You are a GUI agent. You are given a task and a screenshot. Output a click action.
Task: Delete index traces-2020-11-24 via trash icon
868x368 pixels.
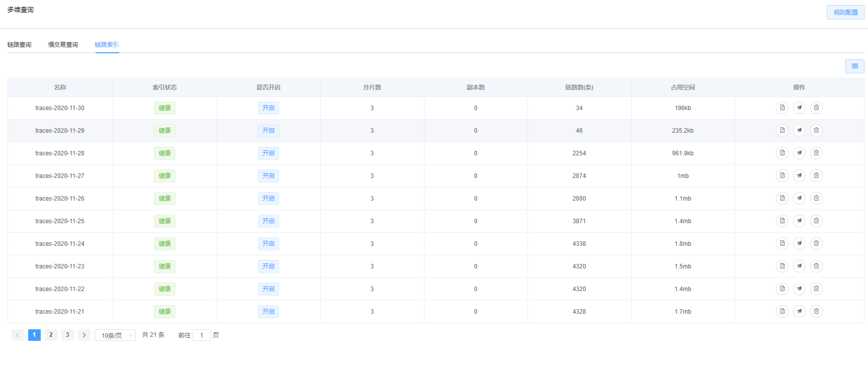[816, 243]
